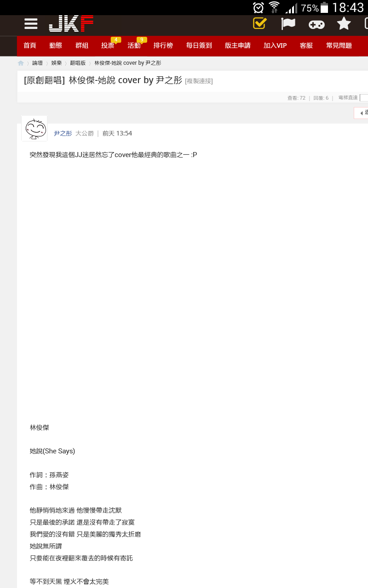
Task: Tap the star favorites icon
Action: 344,23
